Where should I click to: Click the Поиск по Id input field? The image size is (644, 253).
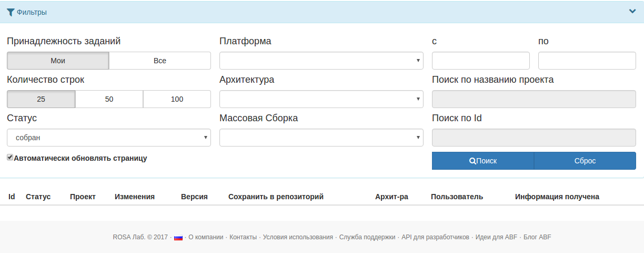click(x=534, y=138)
